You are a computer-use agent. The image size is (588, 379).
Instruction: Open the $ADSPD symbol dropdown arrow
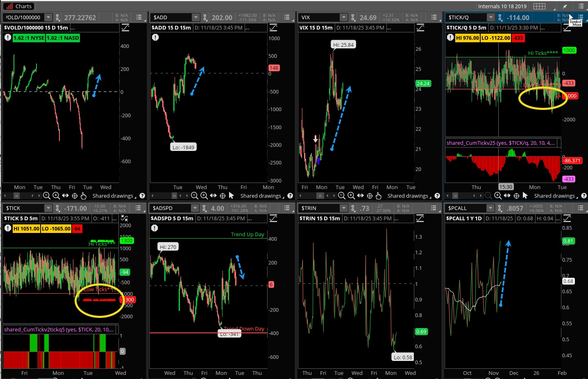point(195,208)
